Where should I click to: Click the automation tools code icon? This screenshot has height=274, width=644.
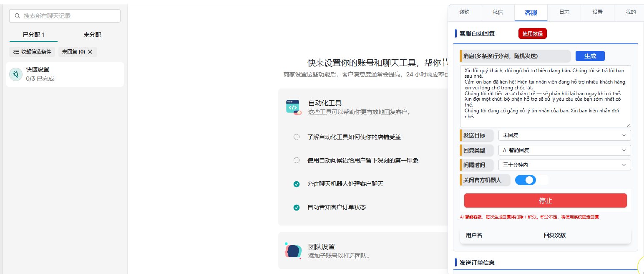[294, 107]
